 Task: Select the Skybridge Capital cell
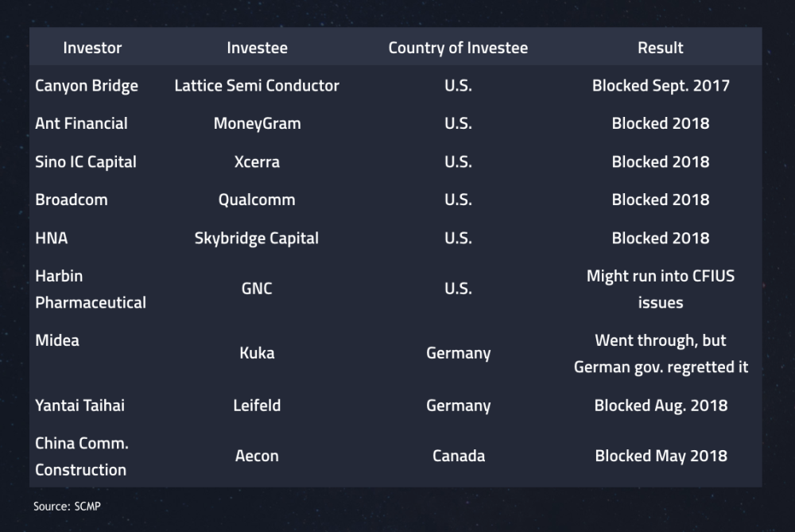(257, 239)
